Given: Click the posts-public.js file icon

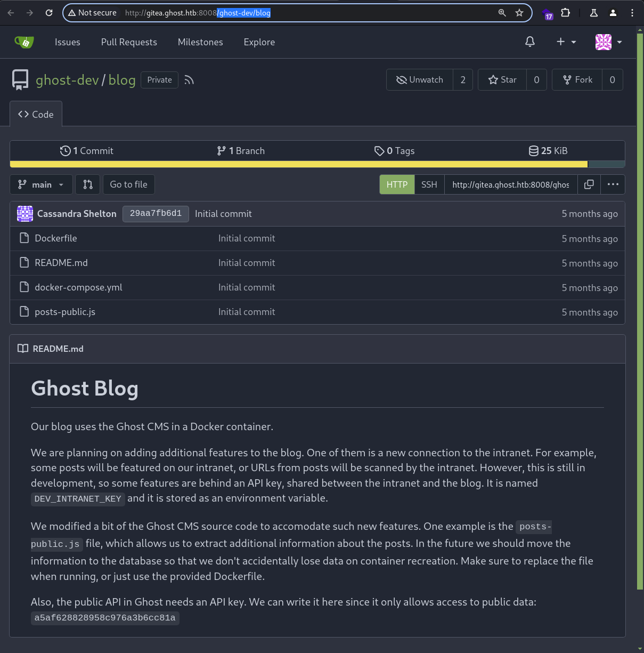Looking at the screenshot, I should [x=24, y=312].
